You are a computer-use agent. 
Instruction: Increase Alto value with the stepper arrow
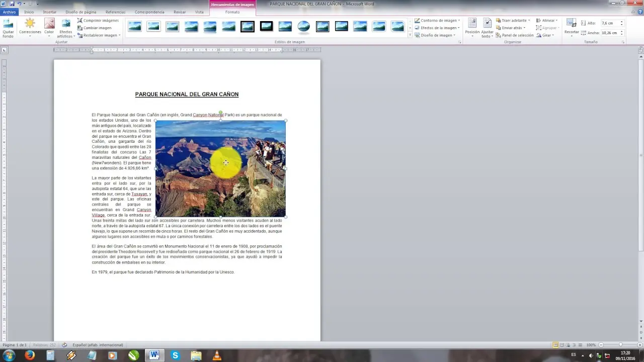point(622,21)
